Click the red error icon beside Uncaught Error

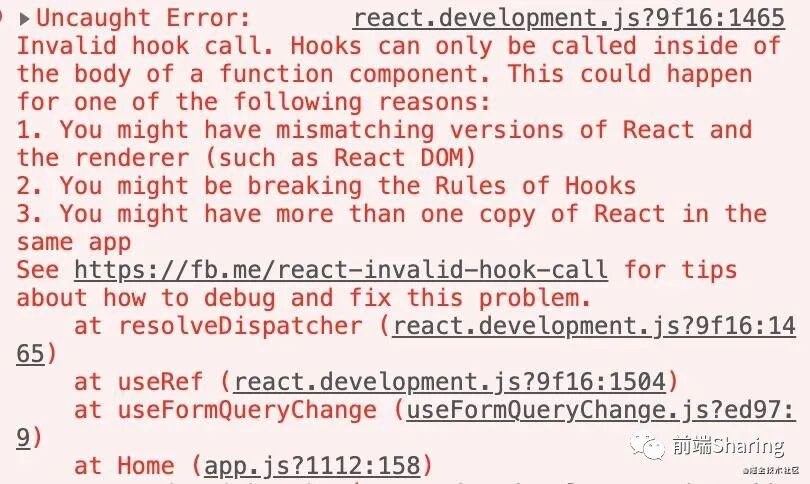click(1, 18)
